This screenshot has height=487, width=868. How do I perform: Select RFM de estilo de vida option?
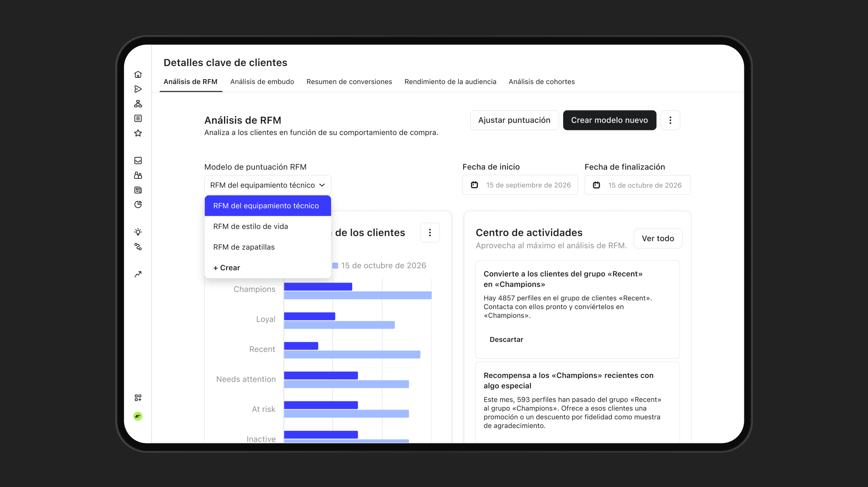pos(268,227)
